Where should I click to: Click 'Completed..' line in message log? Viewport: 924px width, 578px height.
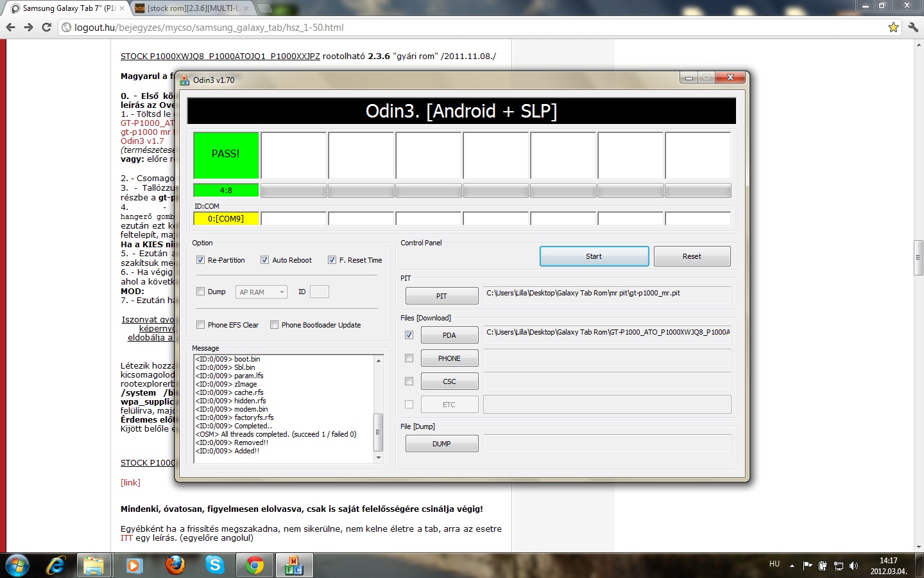click(x=234, y=426)
